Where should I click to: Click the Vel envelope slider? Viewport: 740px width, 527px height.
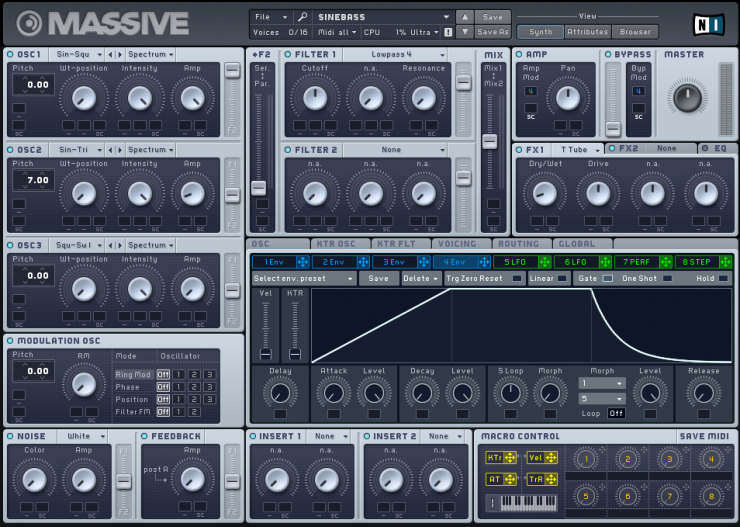(x=266, y=354)
